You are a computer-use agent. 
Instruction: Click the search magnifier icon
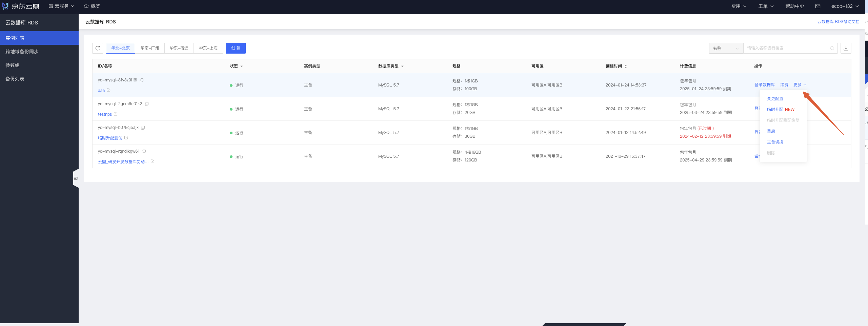click(832, 48)
